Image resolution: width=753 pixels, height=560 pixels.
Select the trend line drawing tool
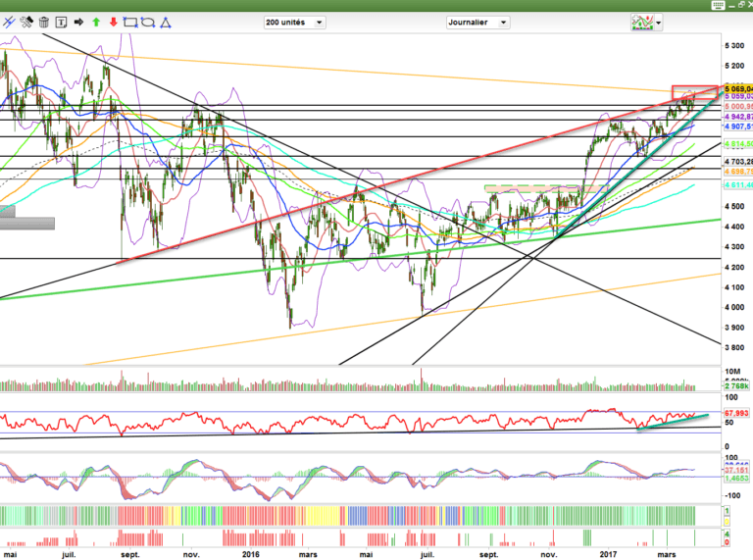point(9,21)
